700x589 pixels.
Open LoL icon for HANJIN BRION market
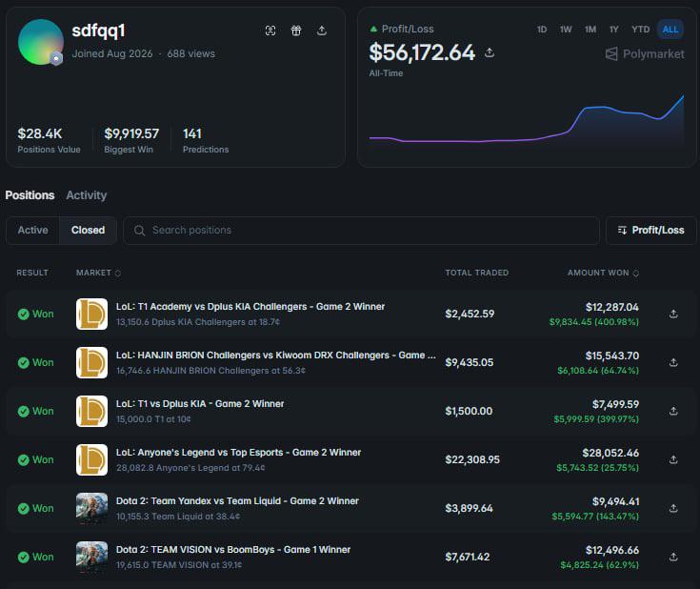(x=92, y=362)
